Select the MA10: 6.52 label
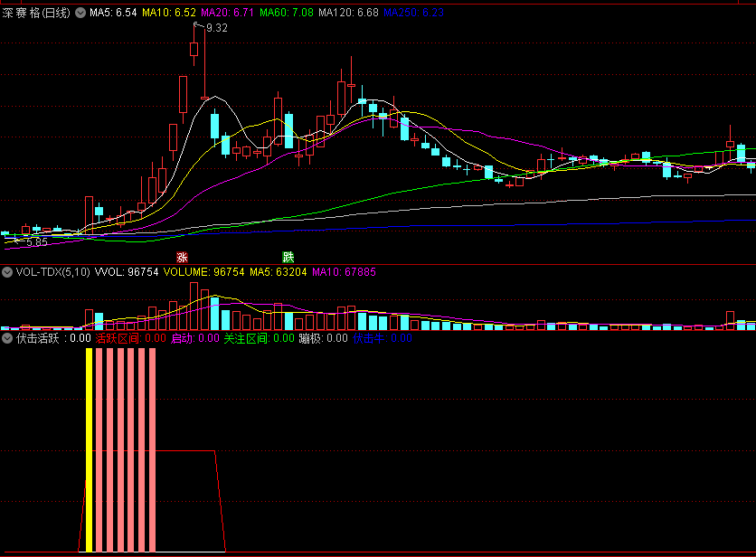Viewport: 756px width, 557px height. [x=169, y=13]
